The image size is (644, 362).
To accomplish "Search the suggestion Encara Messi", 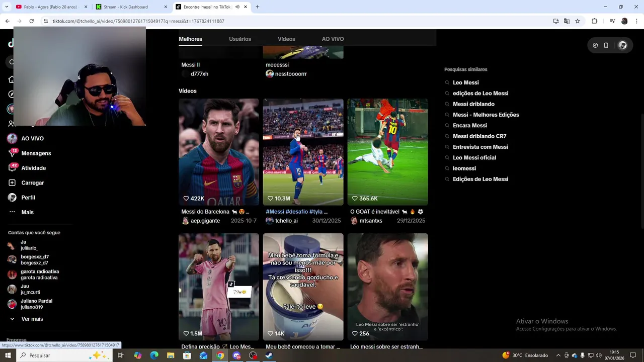I will coord(470,126).
